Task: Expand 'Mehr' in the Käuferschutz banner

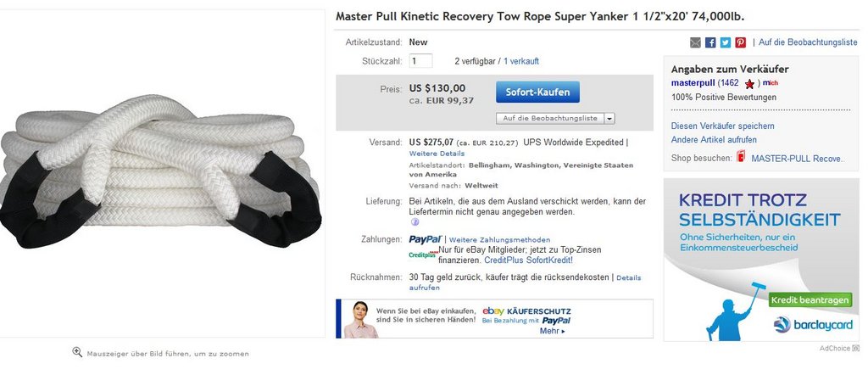Action: point(552,331)
